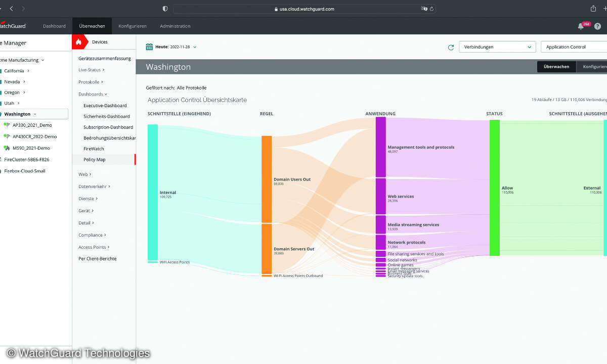Open the date calendar icon
This screenshot has height=364, width=607.
pyautogui.click(x=149, y=47)
